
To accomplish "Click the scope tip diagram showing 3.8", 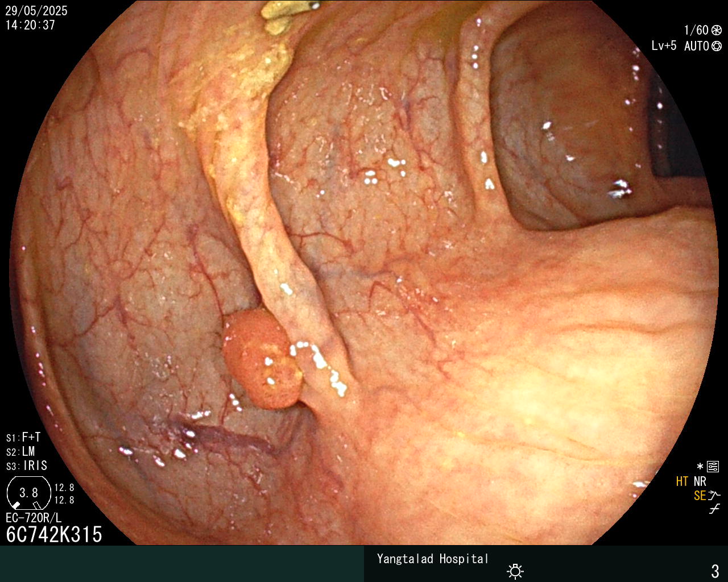I will pyautogui.click(x=28, y=493).
